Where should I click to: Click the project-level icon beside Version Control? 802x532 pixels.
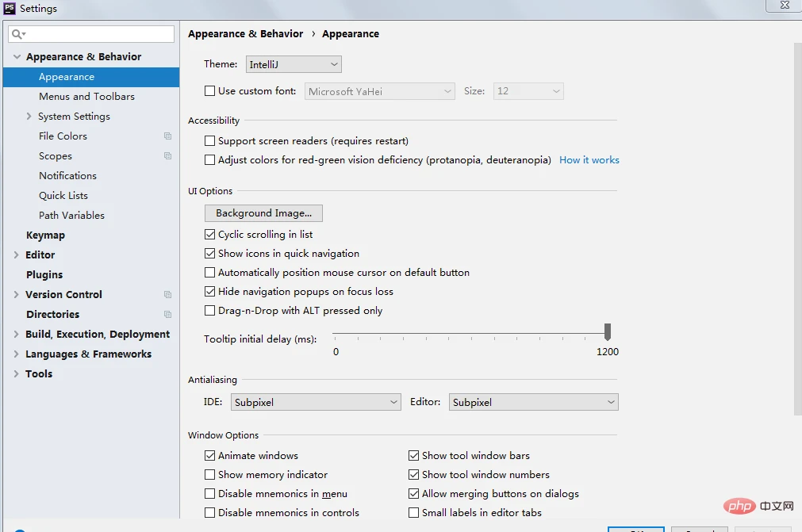(x=167, y=295)
